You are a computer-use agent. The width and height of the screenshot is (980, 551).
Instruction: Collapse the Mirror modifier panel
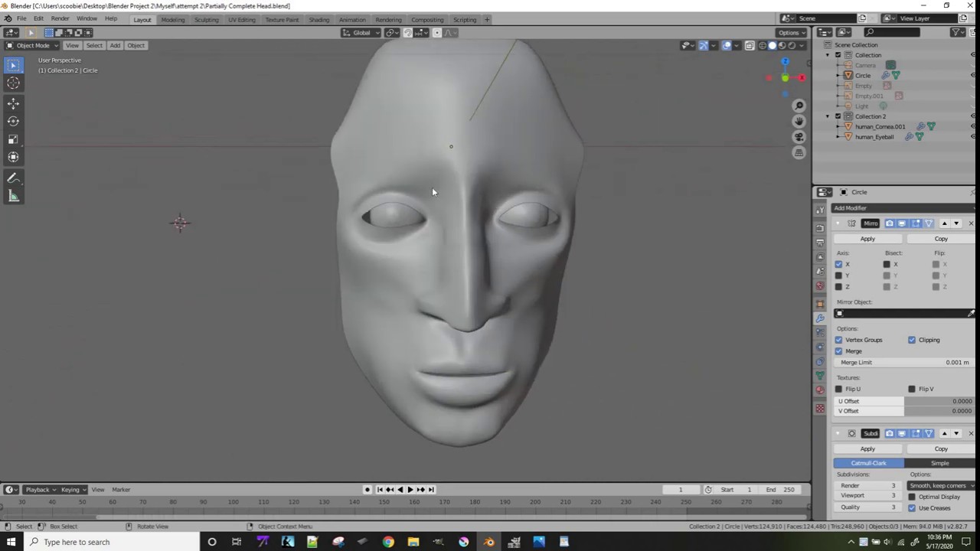pos(838,223)
